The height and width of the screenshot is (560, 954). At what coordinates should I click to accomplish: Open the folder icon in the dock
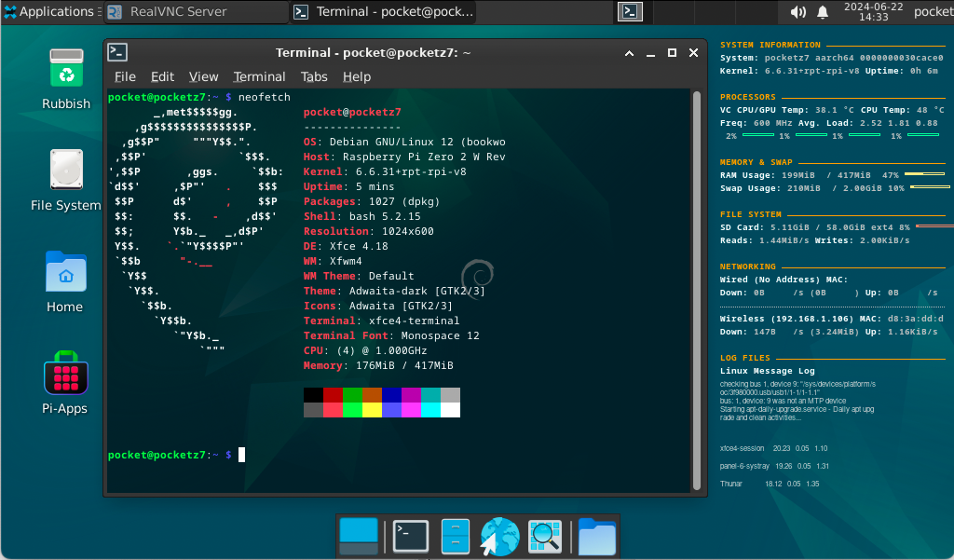596,536
